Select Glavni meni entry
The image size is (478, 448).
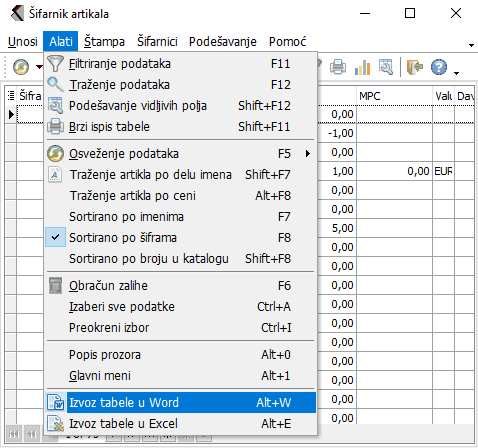point(180,375)
